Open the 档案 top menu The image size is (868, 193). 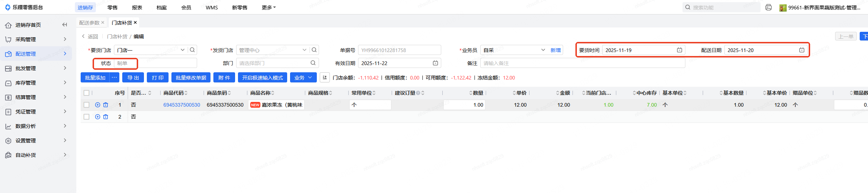click(x=162, y=7)
